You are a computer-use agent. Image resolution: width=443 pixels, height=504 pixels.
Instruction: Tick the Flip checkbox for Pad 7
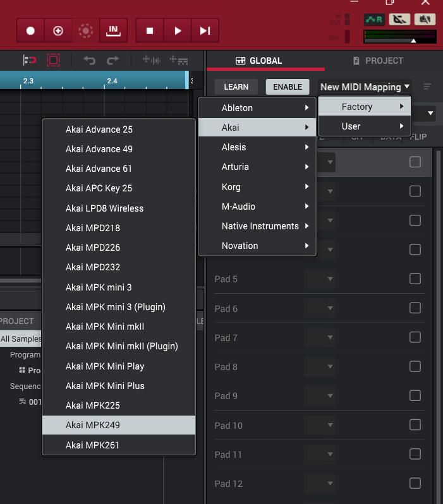pos(415,337)
